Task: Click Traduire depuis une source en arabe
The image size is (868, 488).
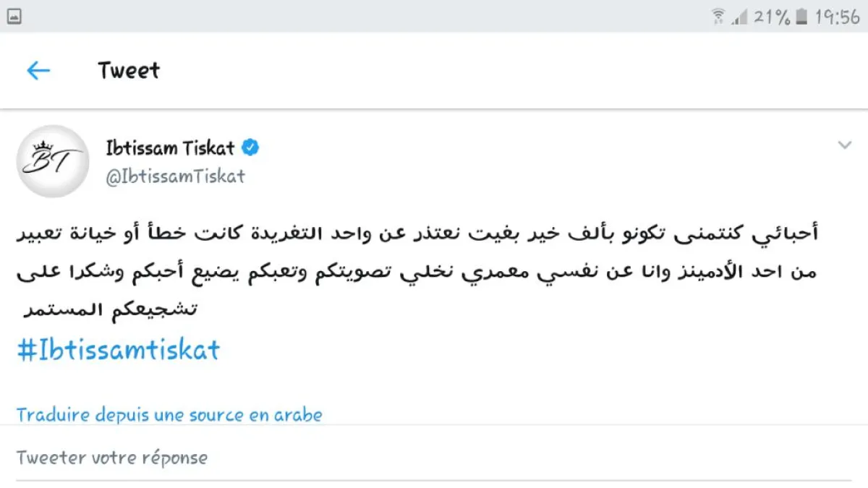Action: click(x=169, y=415)
